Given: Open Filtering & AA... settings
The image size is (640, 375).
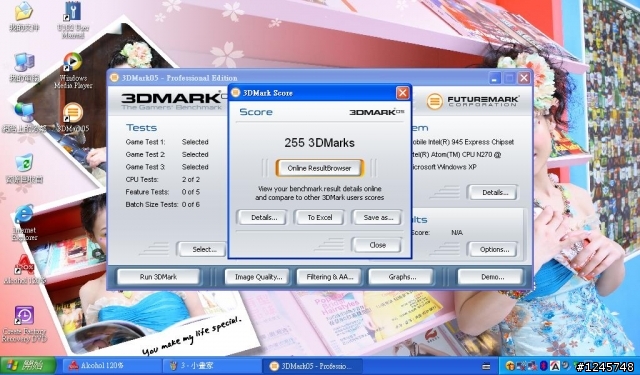Looking at the screenshot, I should coord(329,277).
